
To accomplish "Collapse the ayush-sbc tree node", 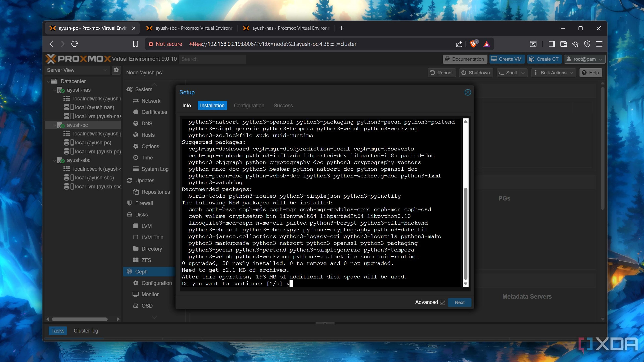I will (55, 160).
